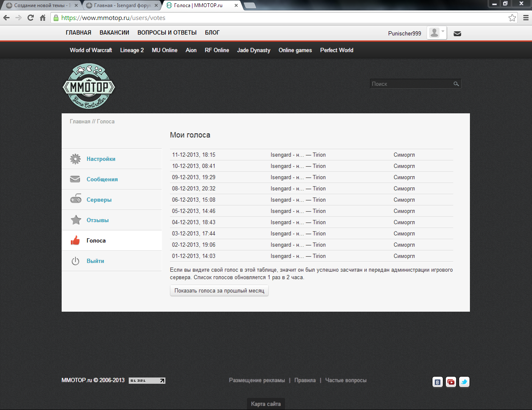The width and height of the screenshot is (532, 410).
Task: Click the Вопросы и ответы nav link
Action: [x=167, y=32]
